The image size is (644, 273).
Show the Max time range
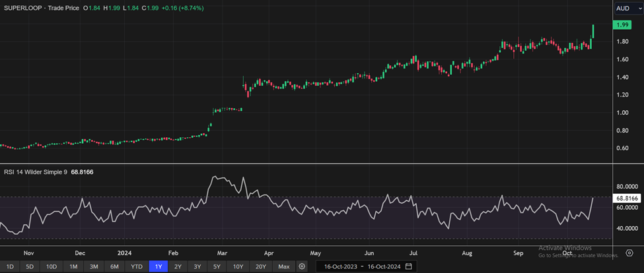284,266
